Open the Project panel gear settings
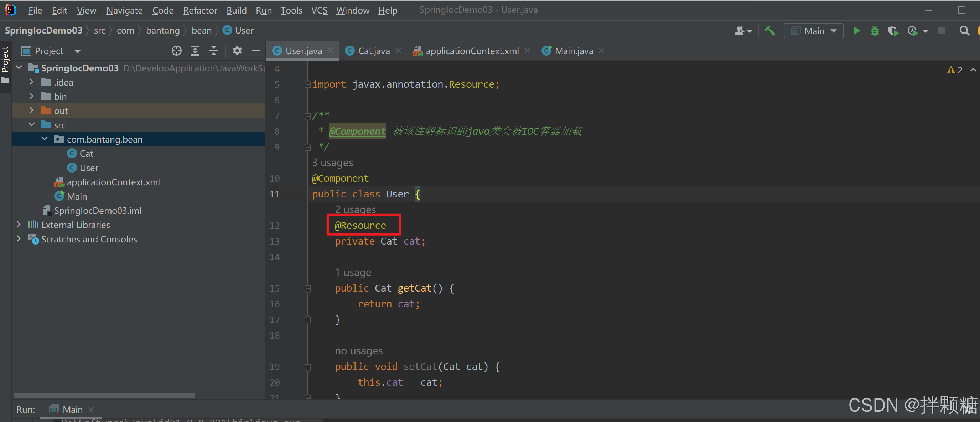Viewport: 980px width, 422px height. (237, 51)
